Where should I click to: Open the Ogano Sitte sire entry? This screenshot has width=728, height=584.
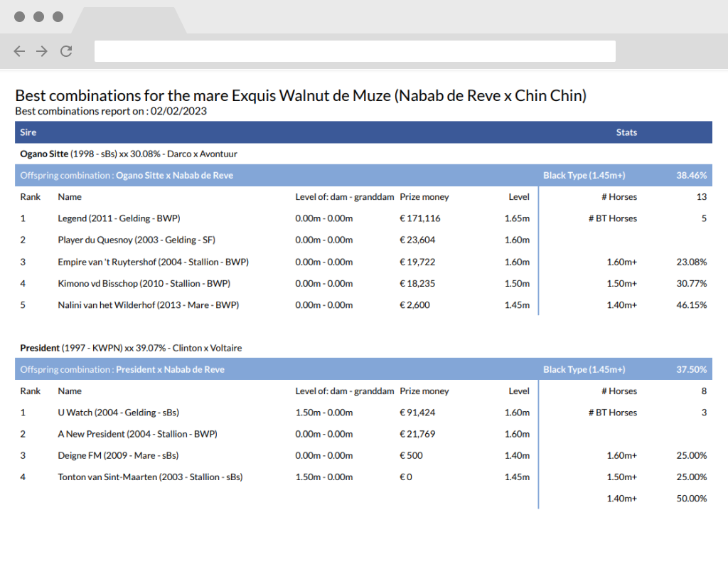click(44, 154)
